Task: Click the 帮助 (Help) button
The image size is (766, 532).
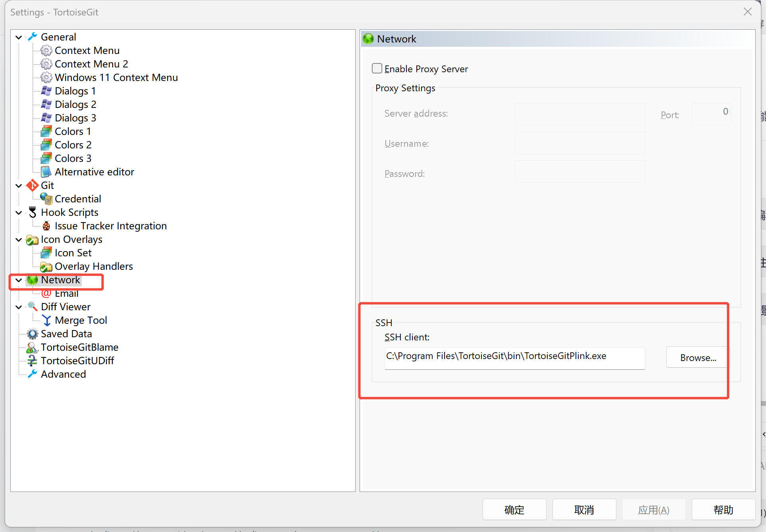Action: 724,509
